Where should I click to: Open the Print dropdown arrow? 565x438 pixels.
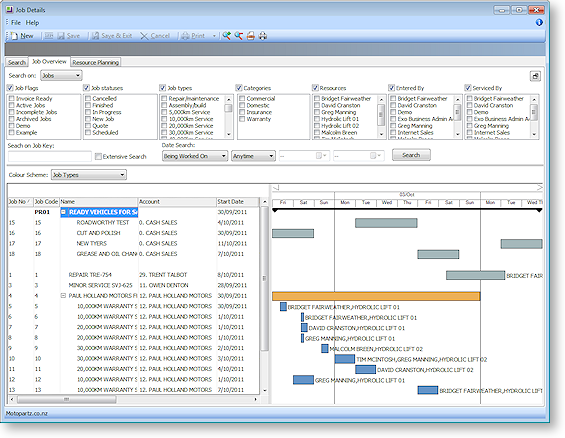[x=214, y=36]
